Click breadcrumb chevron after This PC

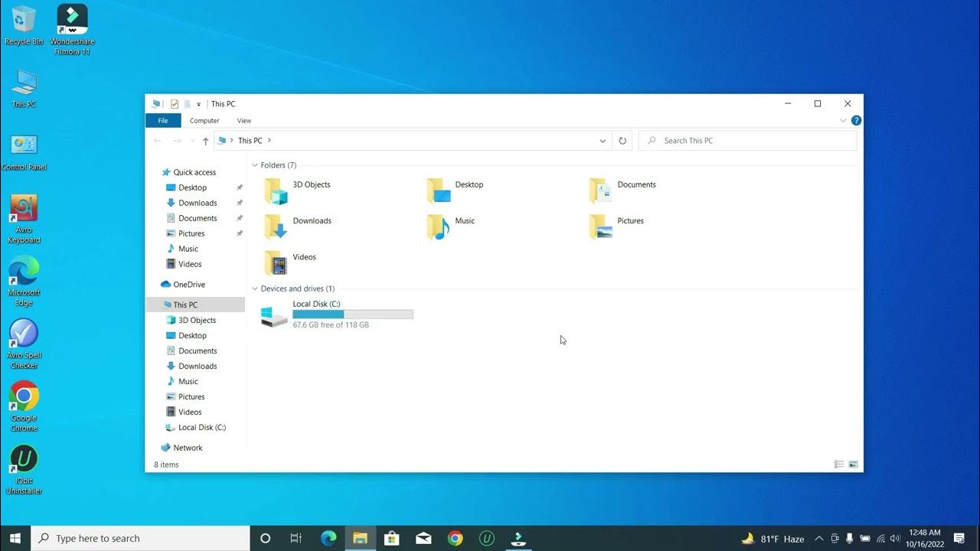tap(269, 141)
